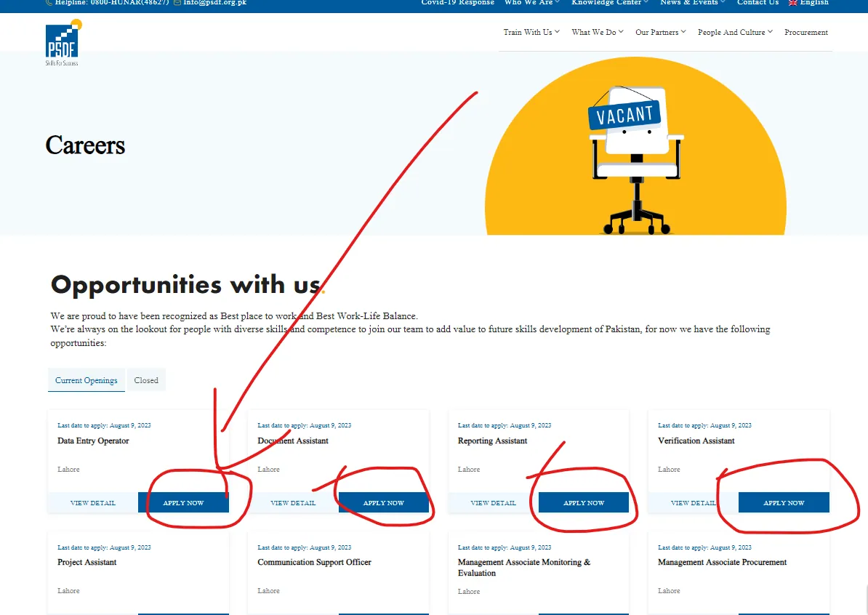Open Covid-19 Response link

[458, 2]
